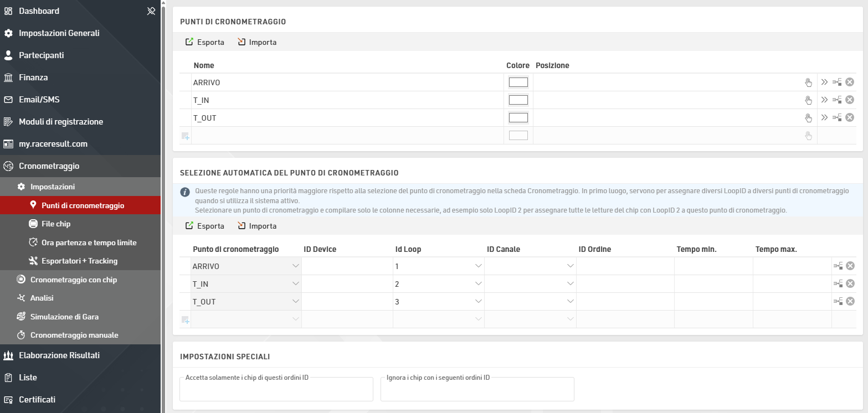Go to Ora partenza e tempo limite
Image resolution: width=868 pixels, height=413 pixels.
tap(89, 242)
